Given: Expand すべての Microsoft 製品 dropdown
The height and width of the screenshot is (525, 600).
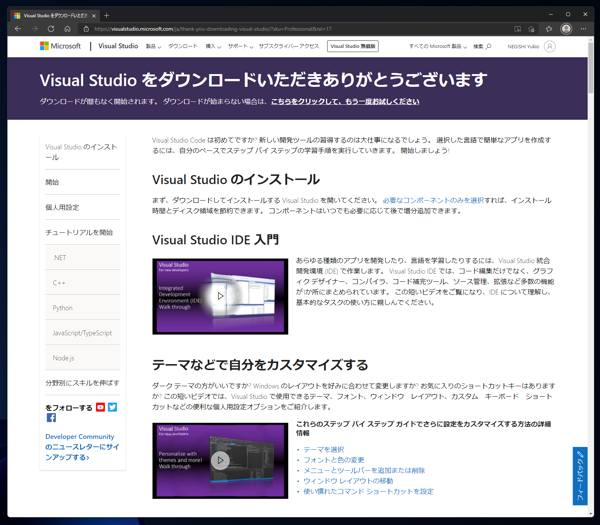Looking at the screenshot, I should coord(438,46).
